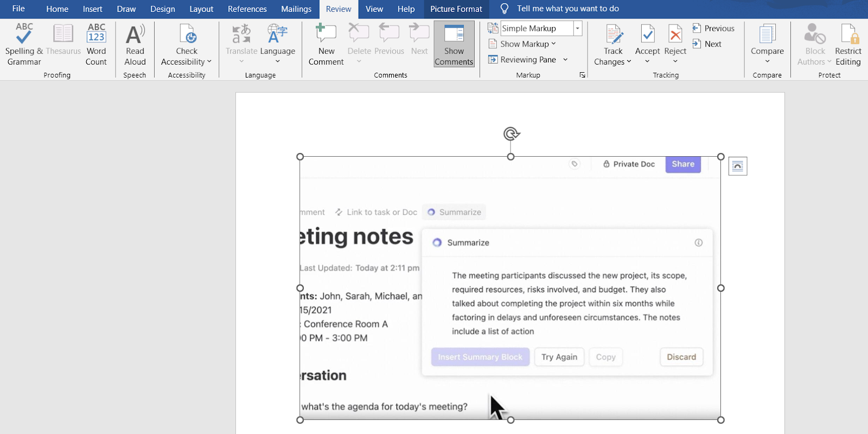Open the Mailings tab
868x434 pixels.
pos(296,9)
